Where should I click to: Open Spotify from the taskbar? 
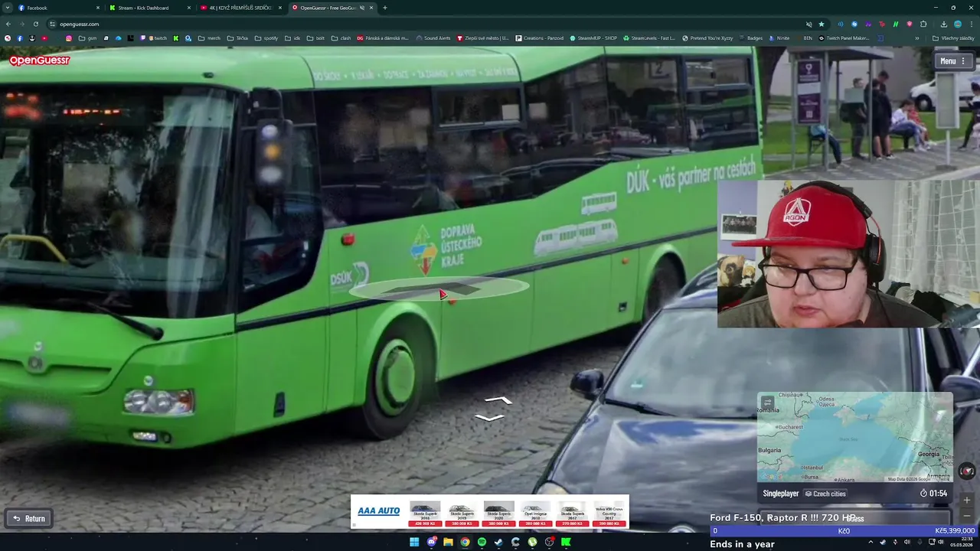tap(482, 542)
